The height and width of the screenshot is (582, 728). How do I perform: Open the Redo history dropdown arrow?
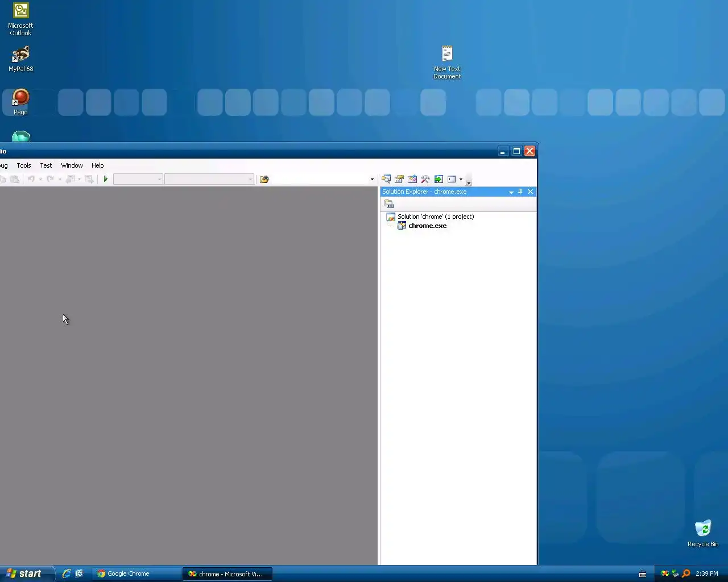60,180
